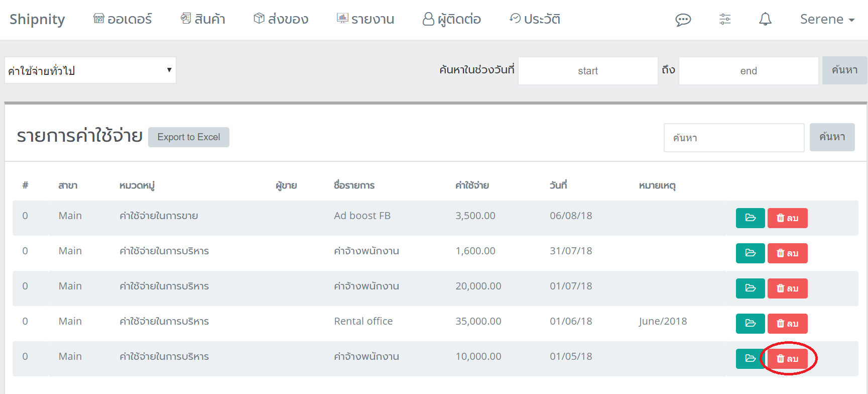Click the expense list ค้นหา search box
The image size is (868, 394).
[733, 138]
